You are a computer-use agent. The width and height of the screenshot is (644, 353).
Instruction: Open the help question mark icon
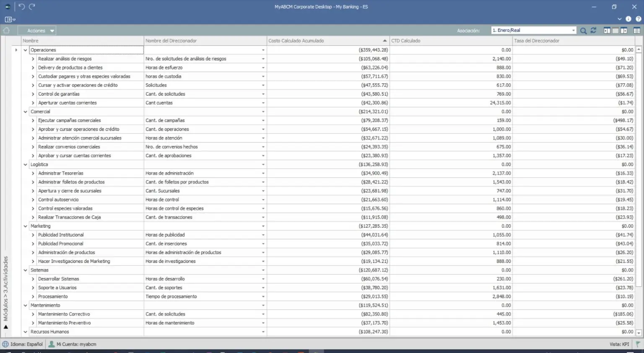pos(638,19)
